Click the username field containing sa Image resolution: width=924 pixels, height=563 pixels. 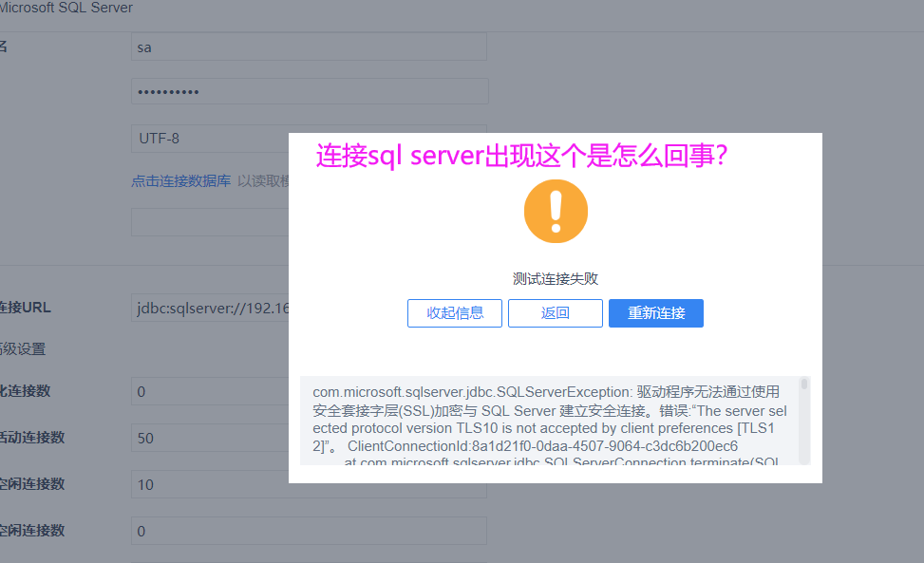click(x=309, y=47)
